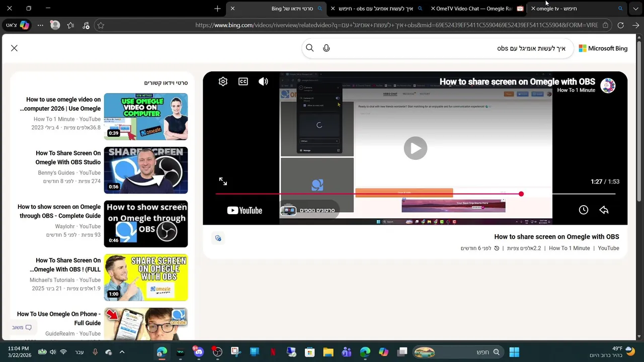Reload the page with refresh icon
The width and height of the screenshot is (644, 362).
click(x=620, y=25)
